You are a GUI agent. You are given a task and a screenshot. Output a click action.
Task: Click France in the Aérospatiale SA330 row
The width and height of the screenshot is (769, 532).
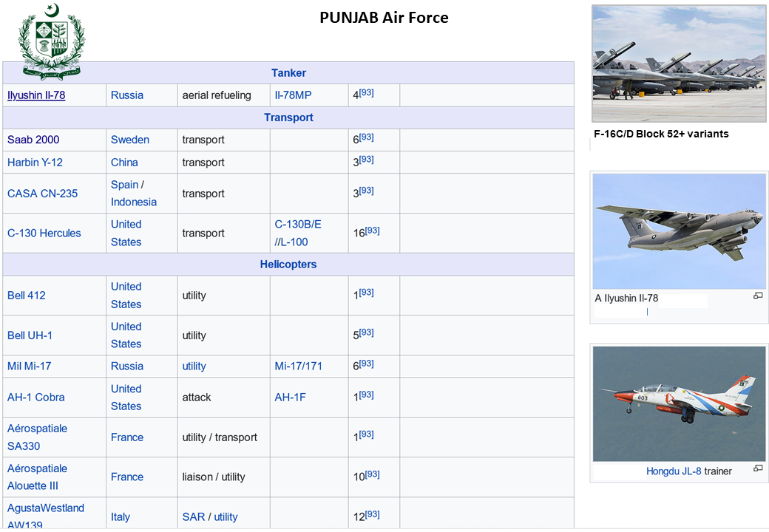(127, 437)
